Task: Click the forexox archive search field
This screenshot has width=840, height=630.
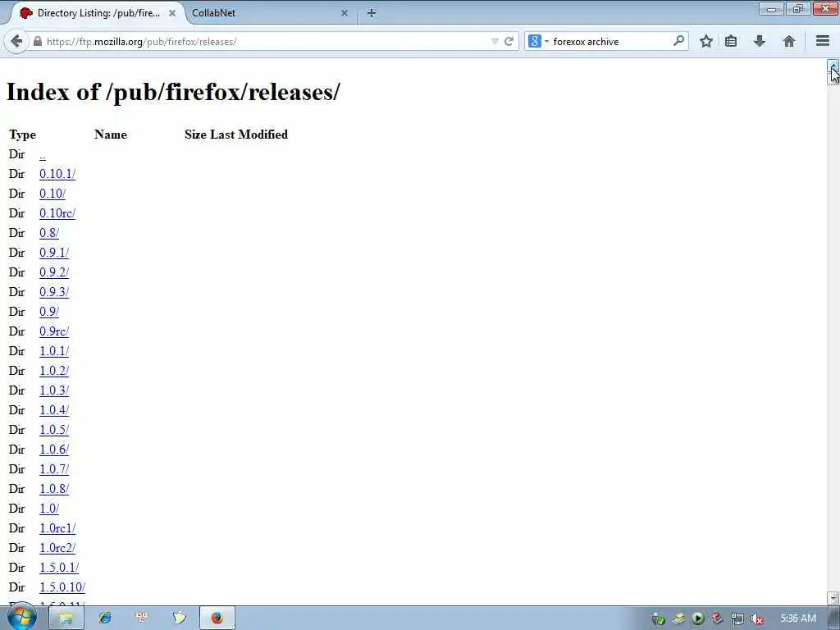Action: coord(610,41)
